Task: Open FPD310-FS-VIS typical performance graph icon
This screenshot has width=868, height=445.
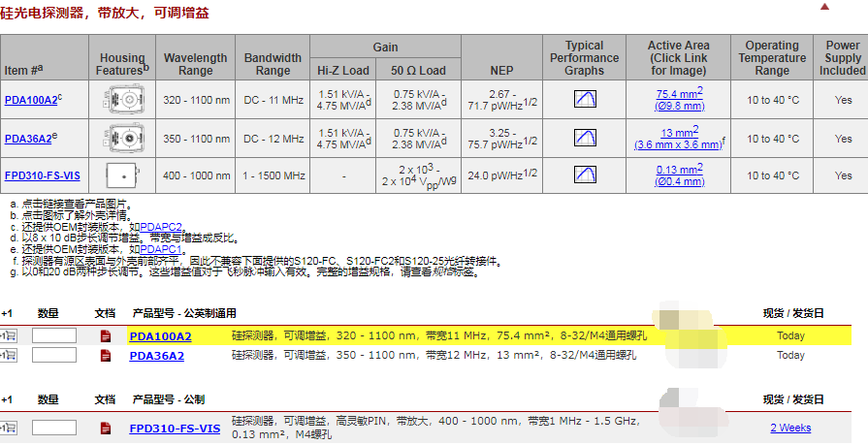Action: coord(585,175)
